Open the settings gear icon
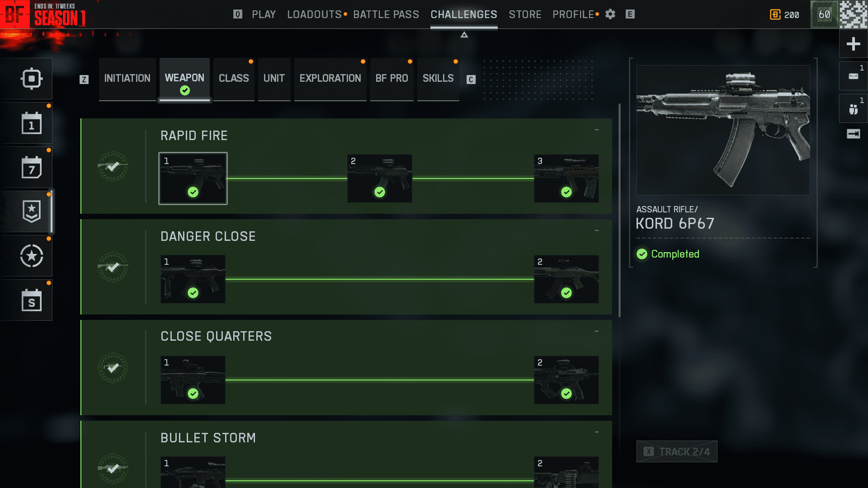Viewport: 868px width, 488px height. (x=610, y=14)
